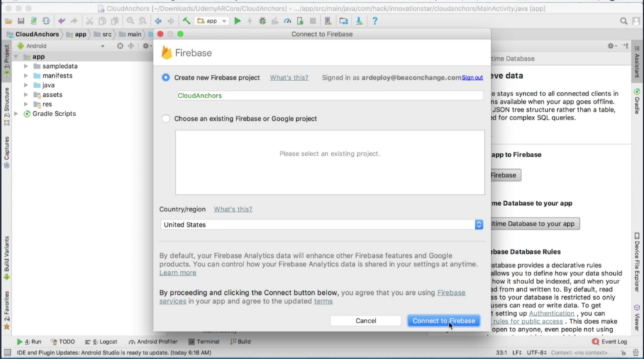Open the United States country dropdown
The width and height of the screenshot is (644, 359).
[x=322, y=224]
